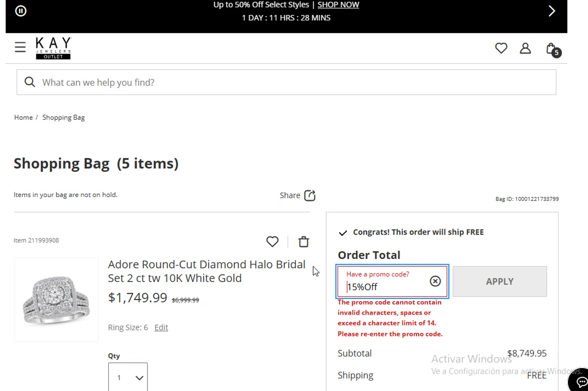Image resolution: width=588 pixels, height=391 pixels.
Task: Open the Adore Bridal Set ring thumbnail
Action: (56, 300)
